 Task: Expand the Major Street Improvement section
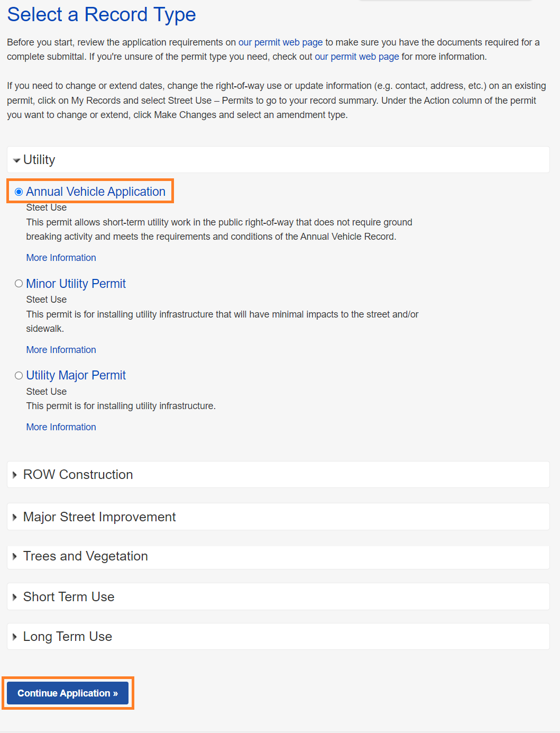[99, 517]
